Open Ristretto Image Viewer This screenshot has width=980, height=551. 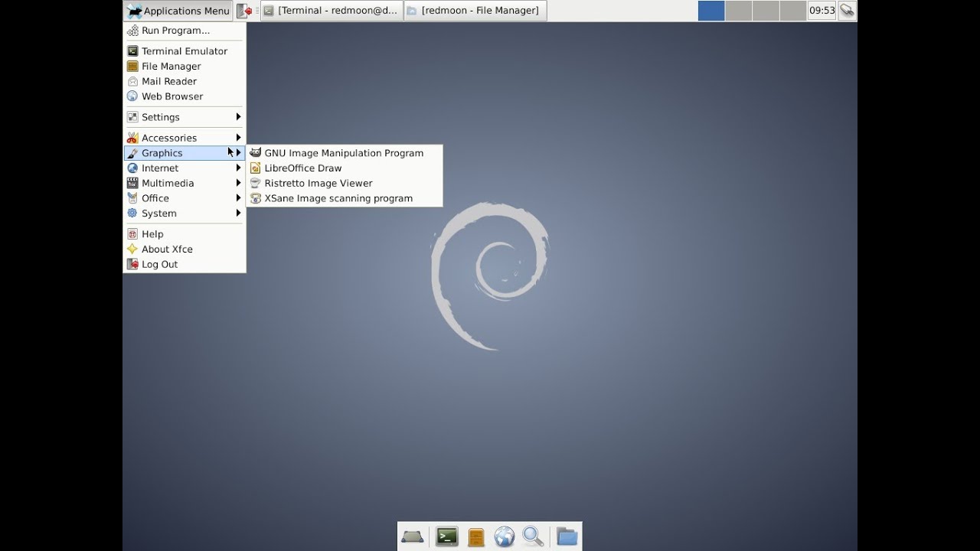pos(344,183)
